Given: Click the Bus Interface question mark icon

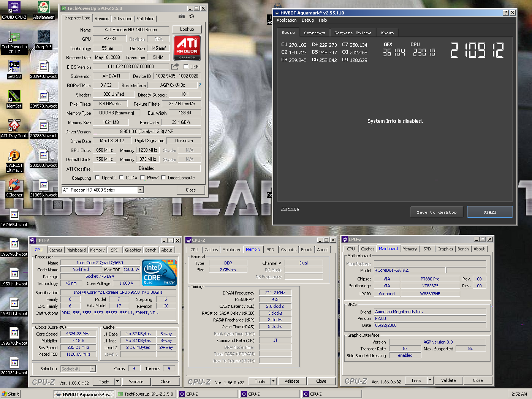Looking at the screenshot, I should pos(200,85).
